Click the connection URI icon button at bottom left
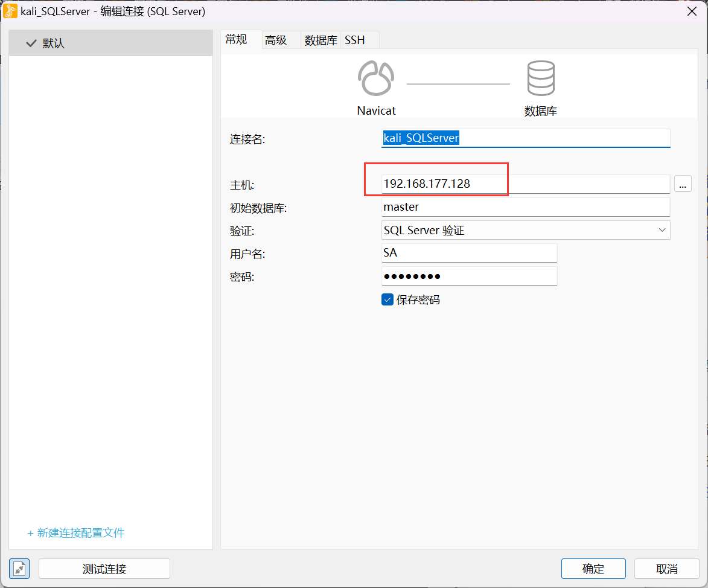708x588 pixels. click(19, 569)
